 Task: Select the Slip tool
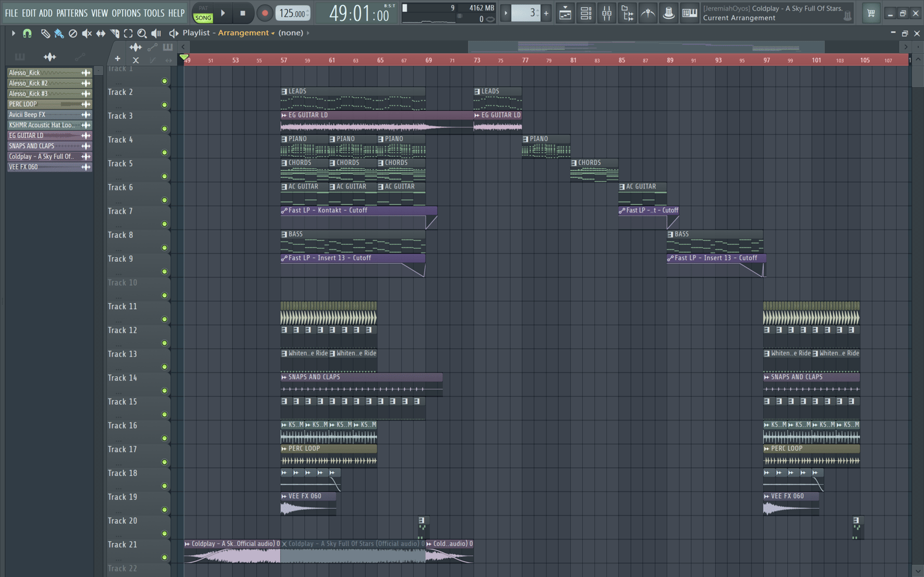(x=100, y=33)
